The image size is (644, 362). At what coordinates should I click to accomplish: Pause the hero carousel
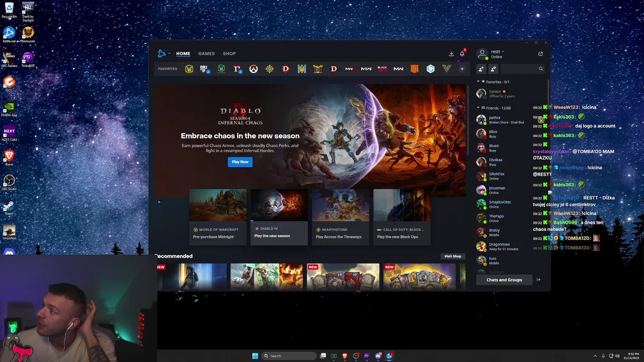(159, 202)
